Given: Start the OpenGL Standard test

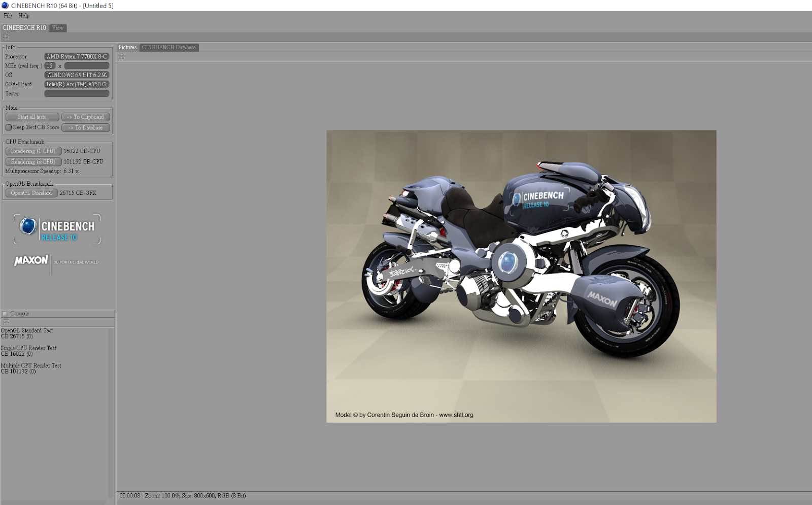Looking at the screenshot, I should [x=31, y=193].
